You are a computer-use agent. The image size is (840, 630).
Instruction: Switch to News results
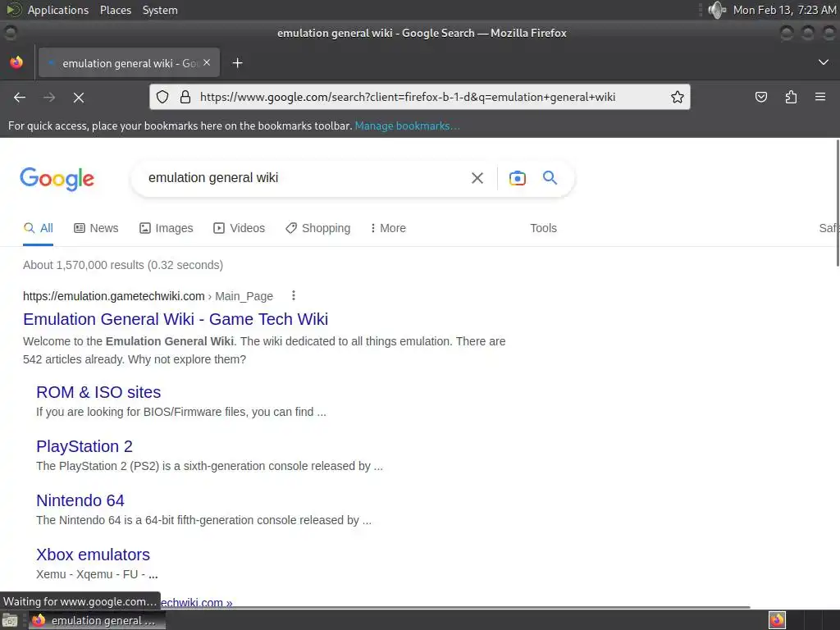click(96, 228)
